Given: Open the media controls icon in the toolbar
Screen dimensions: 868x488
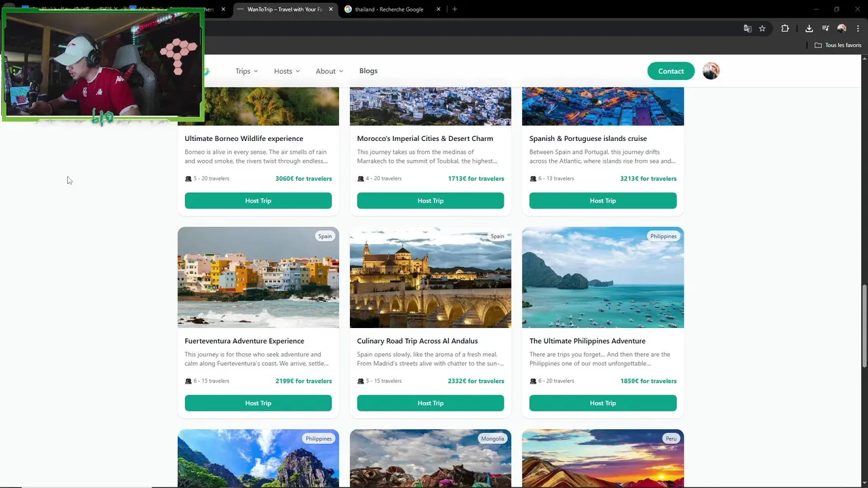Looking at the screenshot, I should click(825, 28).
